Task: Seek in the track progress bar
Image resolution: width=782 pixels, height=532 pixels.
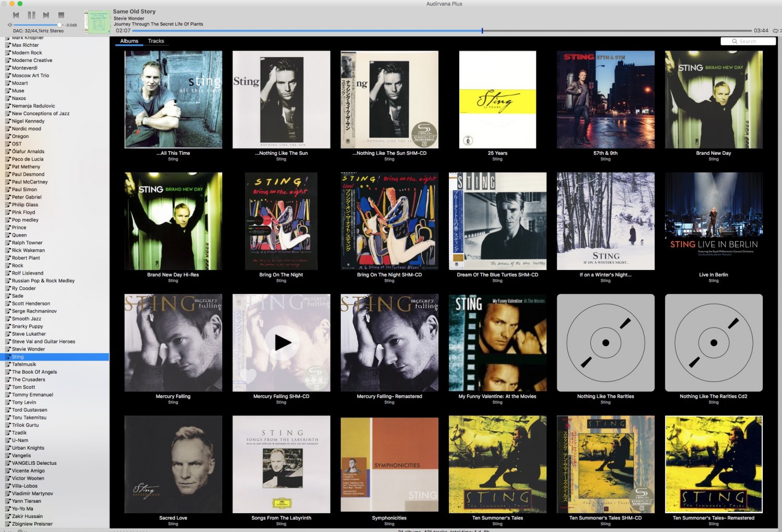Action: click(x=441, y=31)
